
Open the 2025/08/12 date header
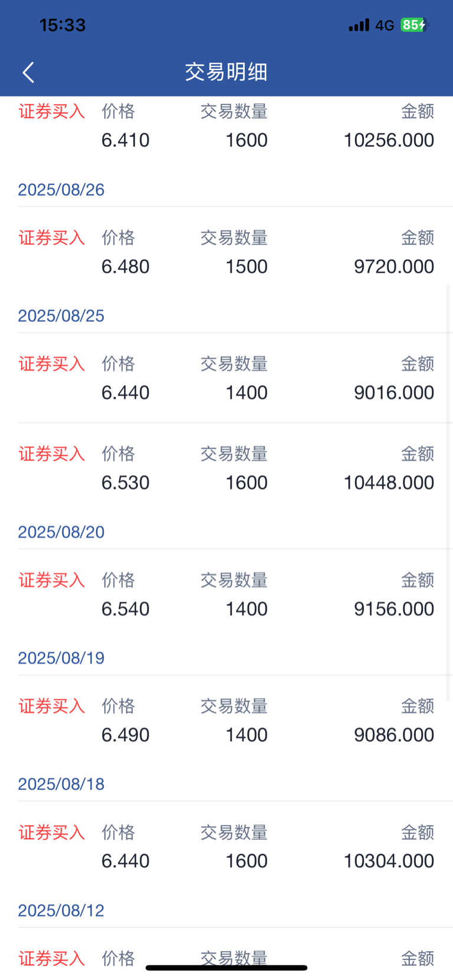(x=61, y=910)
